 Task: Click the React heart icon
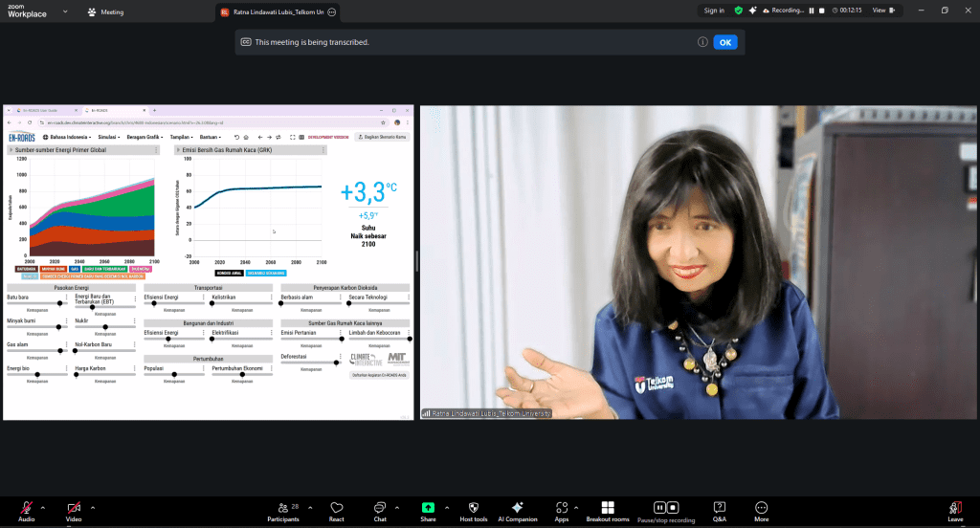[x=336, y=508]
